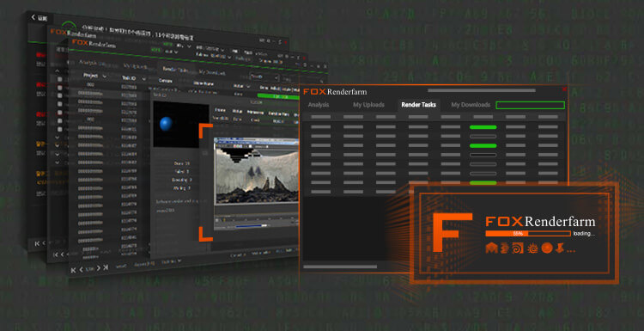Go to next page in front-left window
The height and width of the screenshot is (331, 644).
99,268
